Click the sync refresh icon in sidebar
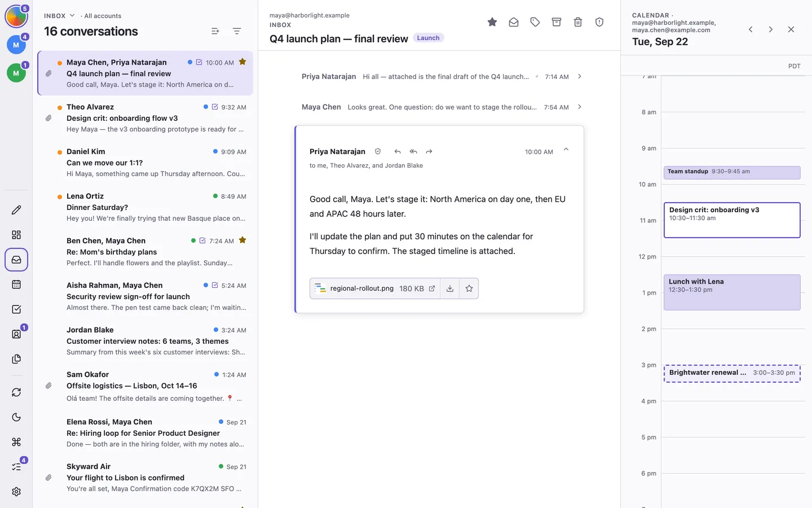Image resolution: width=812 pixels, height=508 pixels. tap(16, 392)
